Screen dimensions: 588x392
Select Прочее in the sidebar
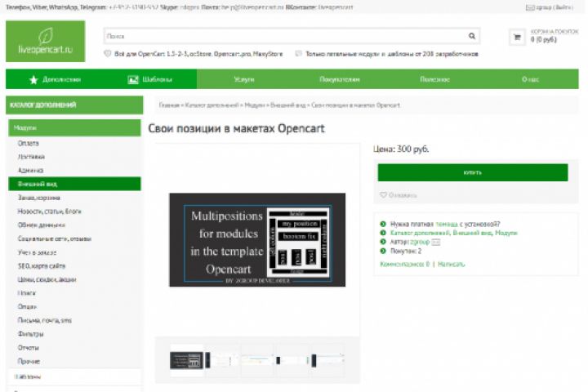29,361
